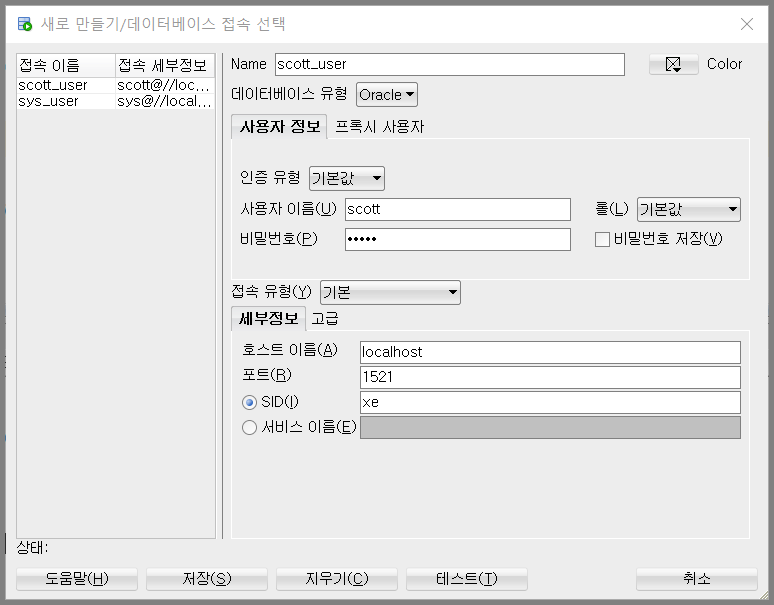Open the 인증 유형 dropdown
This screenshot has height=605, width=774.
coord(347,178)
